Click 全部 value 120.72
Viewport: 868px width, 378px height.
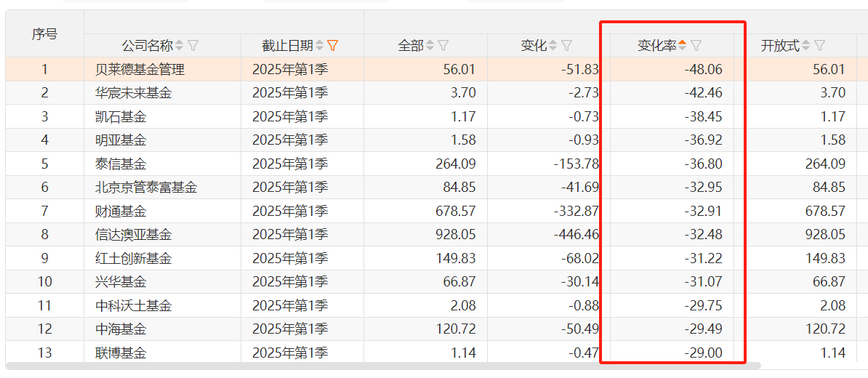pos(456,329)
